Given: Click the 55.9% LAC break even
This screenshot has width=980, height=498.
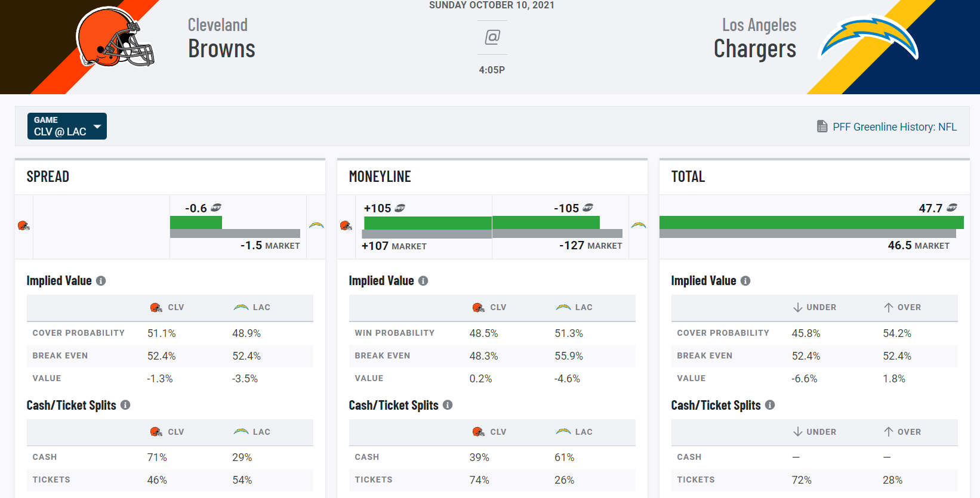Looking at the screenshot, I should click(569, 356).
